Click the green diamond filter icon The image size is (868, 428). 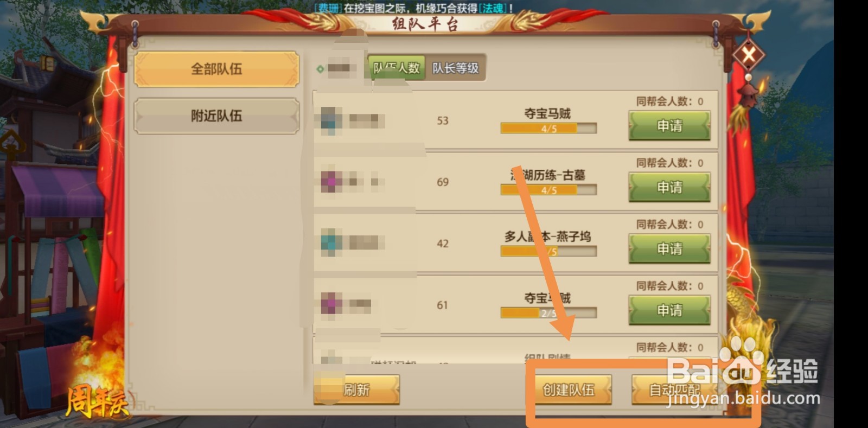tap(320, 69)
